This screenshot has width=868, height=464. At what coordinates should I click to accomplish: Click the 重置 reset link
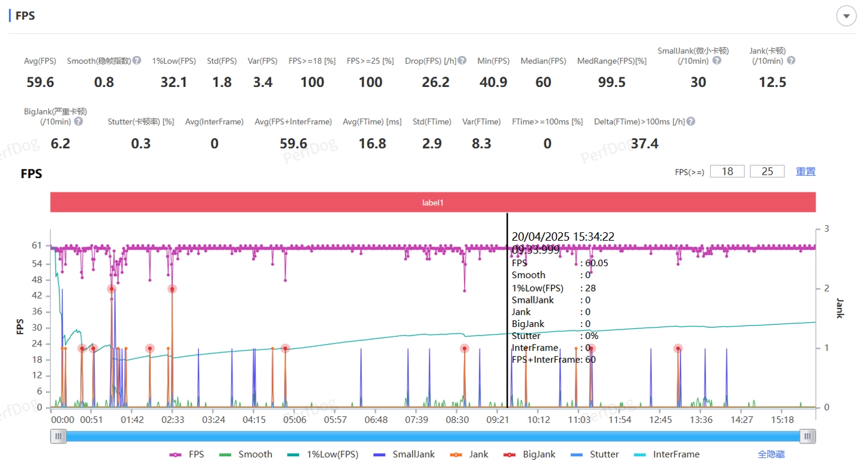click(x=805, y=171)
